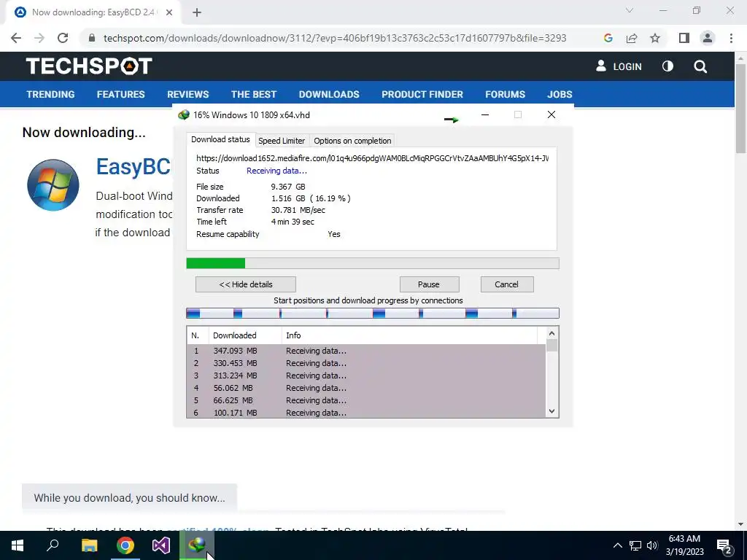
Task: Switch to the Speed Limiter tab
Action: pos(282,141)
